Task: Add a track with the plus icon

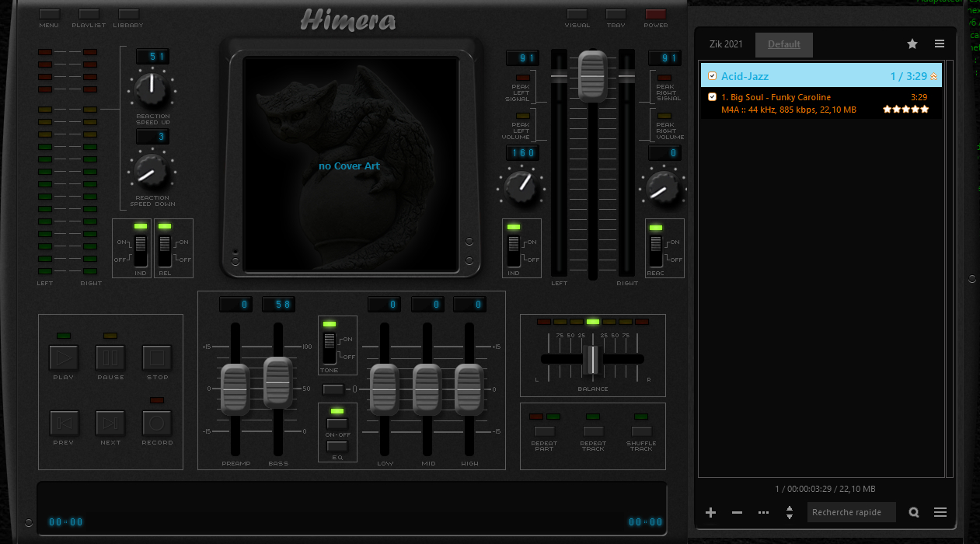Action: pyautogui.click(x=710, y=512)
